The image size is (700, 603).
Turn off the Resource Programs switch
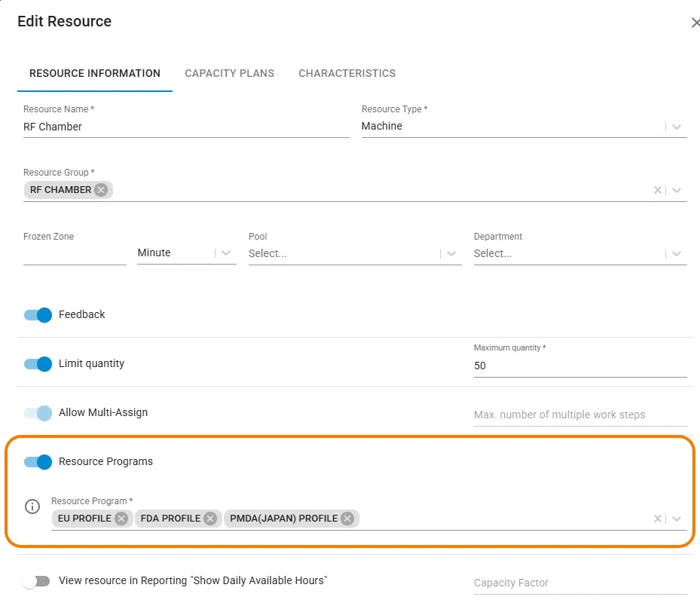coord(38,462)
